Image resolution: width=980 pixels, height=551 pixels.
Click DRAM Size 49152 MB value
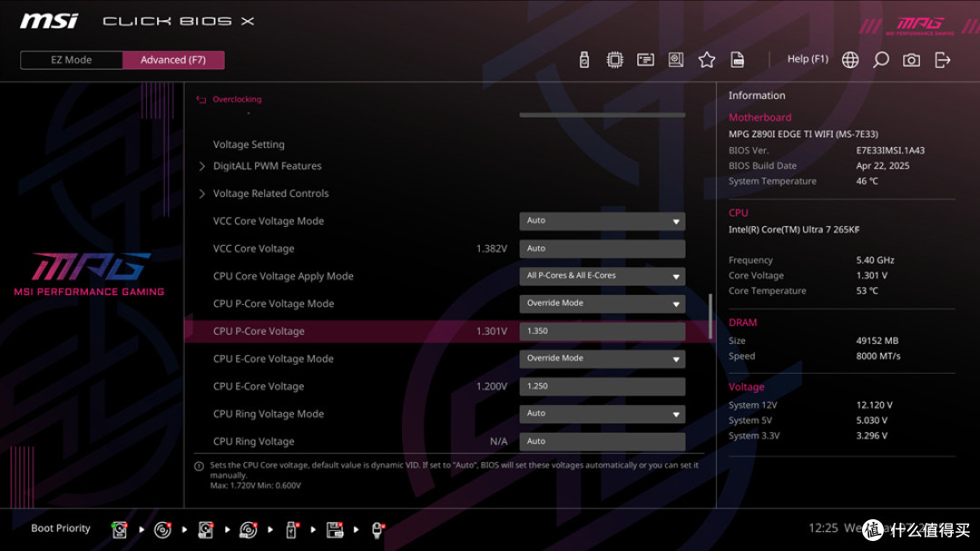(877, 340)
